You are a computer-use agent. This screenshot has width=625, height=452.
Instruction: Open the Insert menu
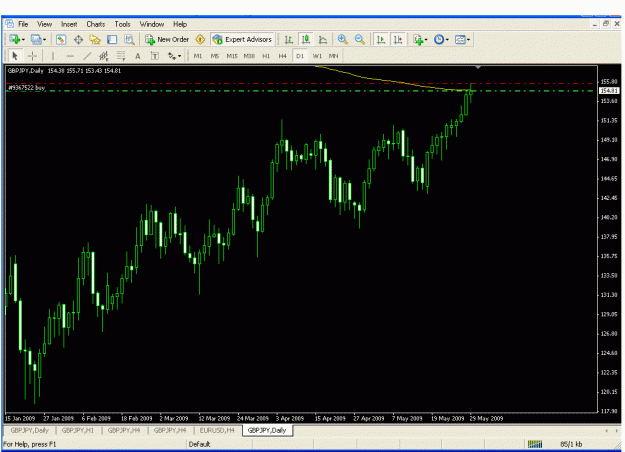pyautogui.click(x=69, y=24)
